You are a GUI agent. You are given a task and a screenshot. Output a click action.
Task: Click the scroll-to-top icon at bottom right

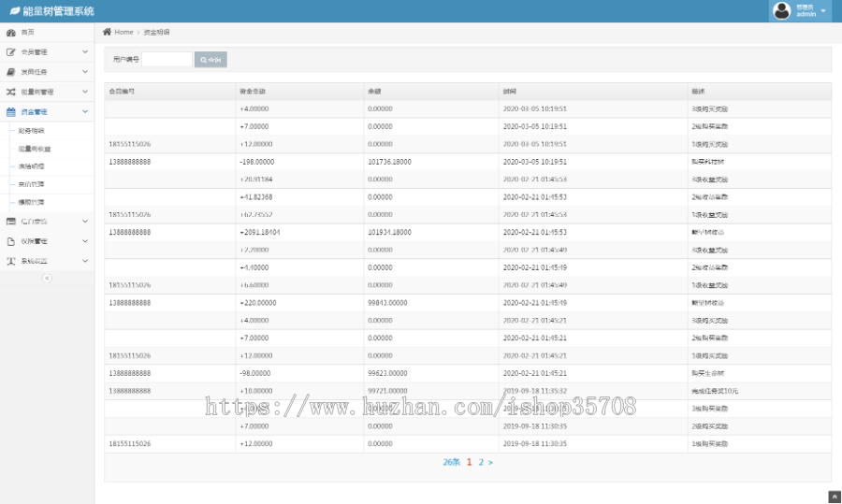835,497
